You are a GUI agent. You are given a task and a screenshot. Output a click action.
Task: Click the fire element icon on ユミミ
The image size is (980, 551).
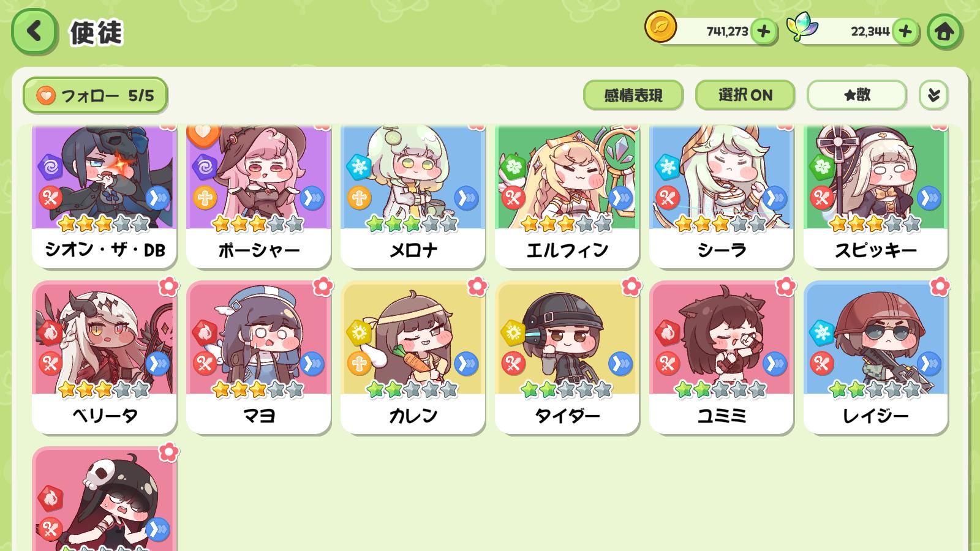(667, 333)
